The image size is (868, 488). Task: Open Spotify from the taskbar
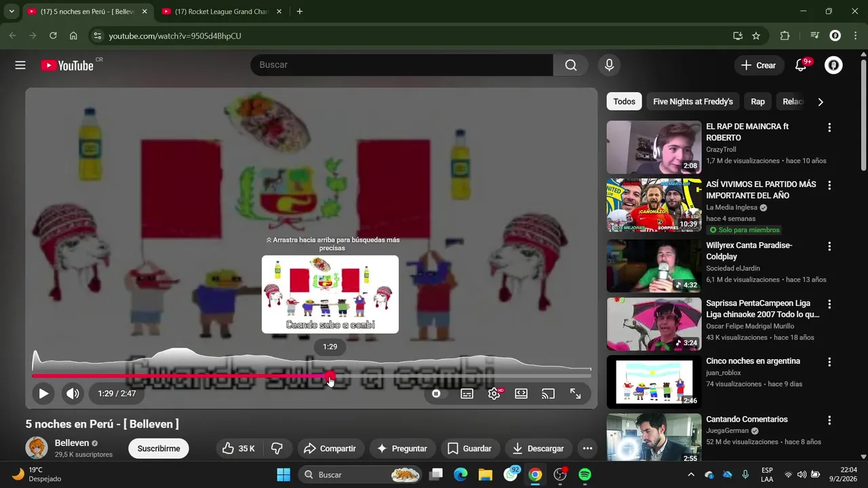tap(585, 474)
